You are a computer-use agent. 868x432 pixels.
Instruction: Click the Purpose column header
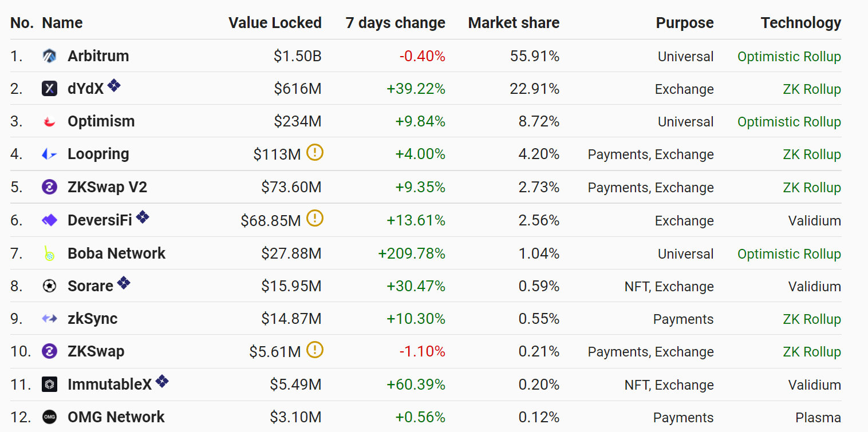click(x=685, y=23)
